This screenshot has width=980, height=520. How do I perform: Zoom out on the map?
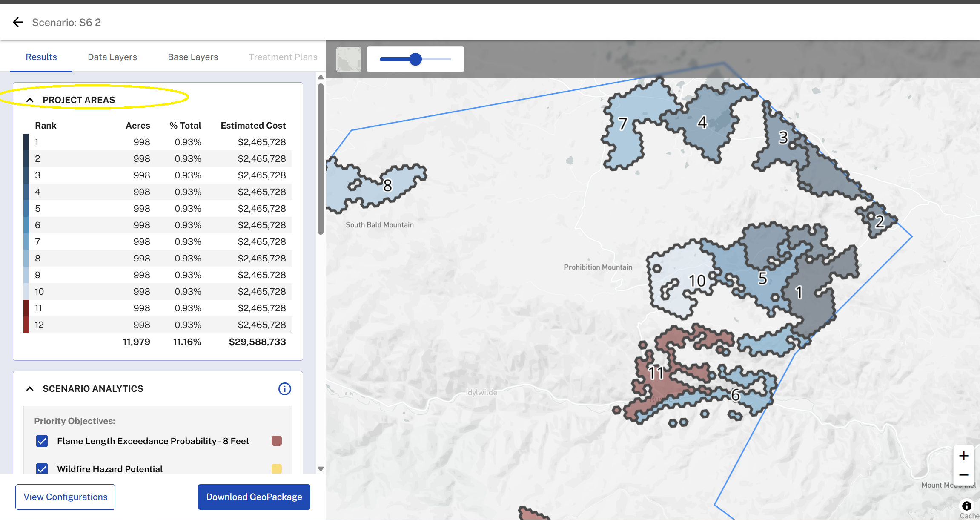963,474
